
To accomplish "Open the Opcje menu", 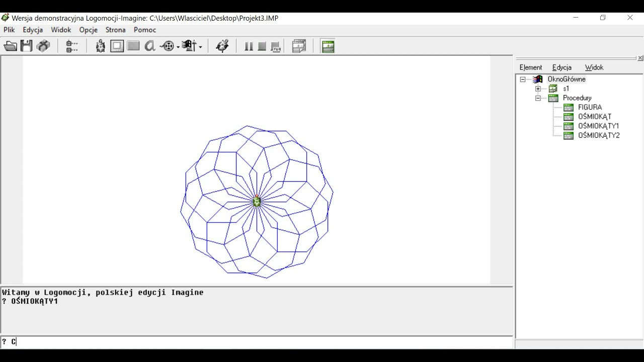I will (x=89, y=30).
